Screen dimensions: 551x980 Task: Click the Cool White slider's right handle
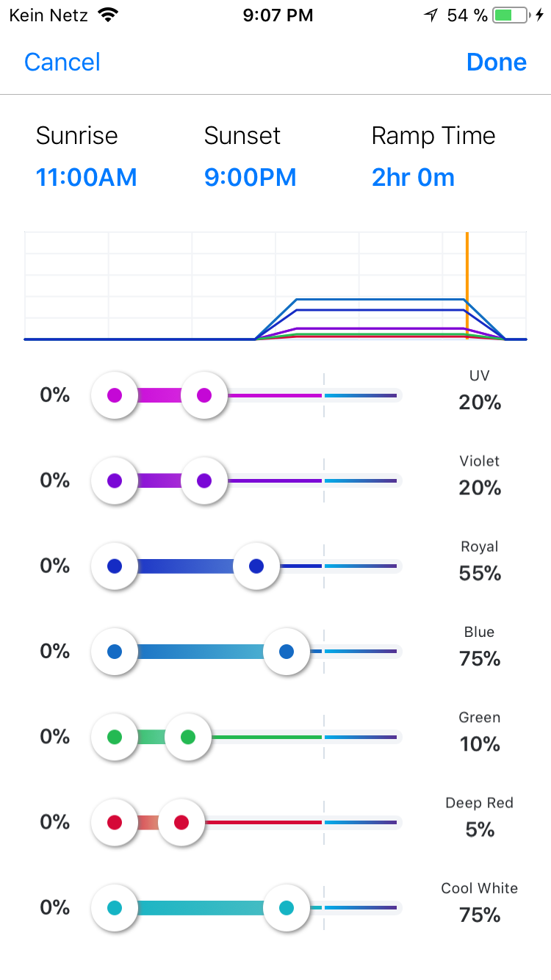click(x=287, y=908)
